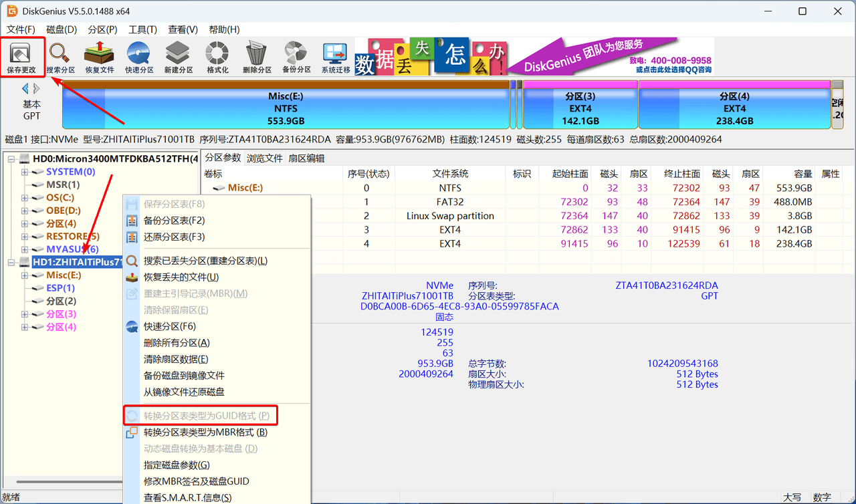The height and width of the screenshot is (504, 856).
Task: Switch to 分区参数 tab
Action: pos(223,158)
